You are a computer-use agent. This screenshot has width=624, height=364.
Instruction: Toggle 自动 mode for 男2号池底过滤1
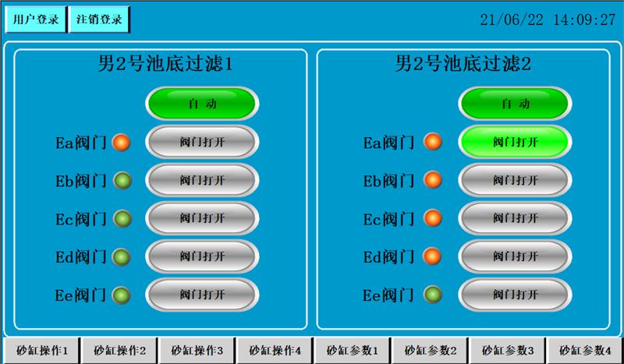[202, 104]
